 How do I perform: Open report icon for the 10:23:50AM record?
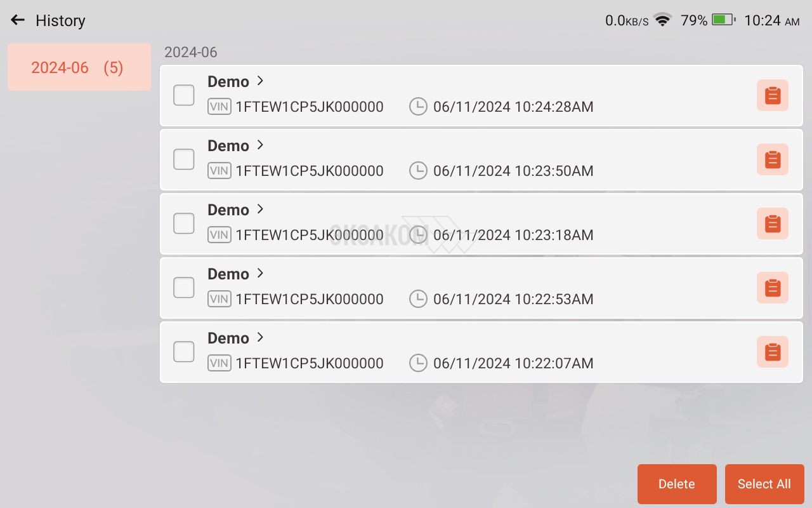coord(773,159)
